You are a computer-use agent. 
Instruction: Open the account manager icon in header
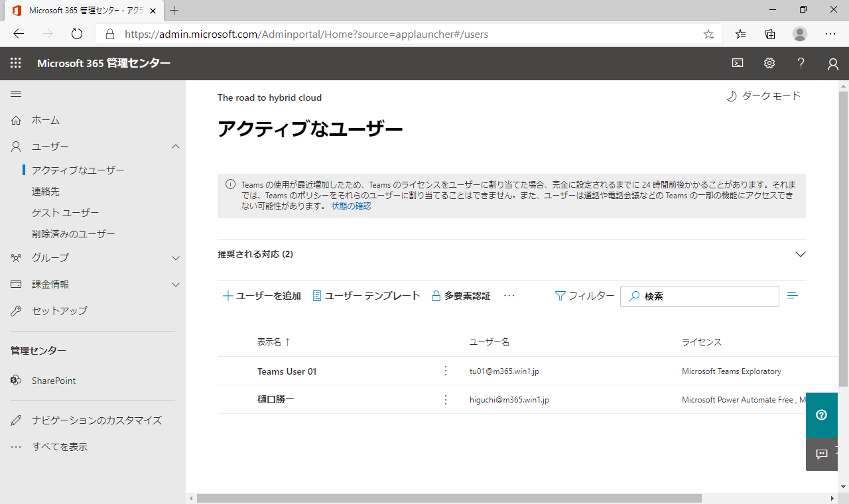(x=833, y=64)
